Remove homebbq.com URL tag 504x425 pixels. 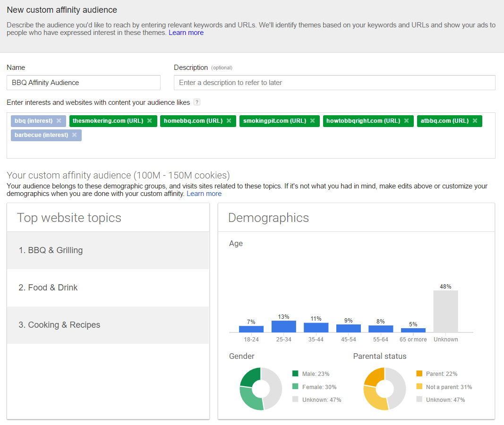(x=229, y=121)
